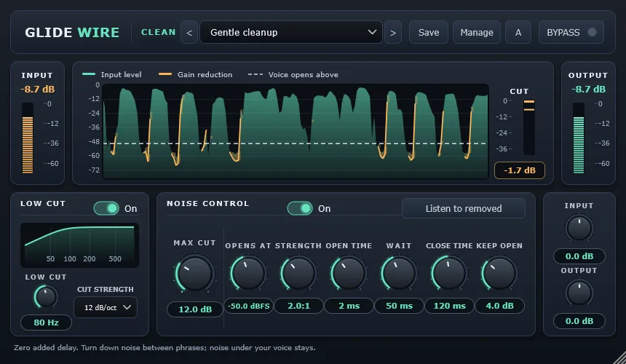This screenshot has width=626, height=364.
Task: Click the Close Time knob
Action: [449, 273]
